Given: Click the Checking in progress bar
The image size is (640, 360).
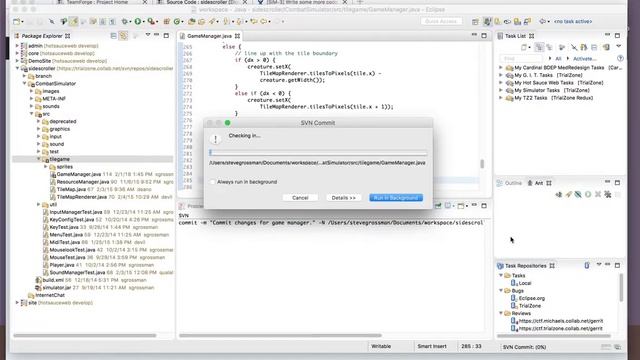Looking at the screenshot, I should [x=318, y=153].
